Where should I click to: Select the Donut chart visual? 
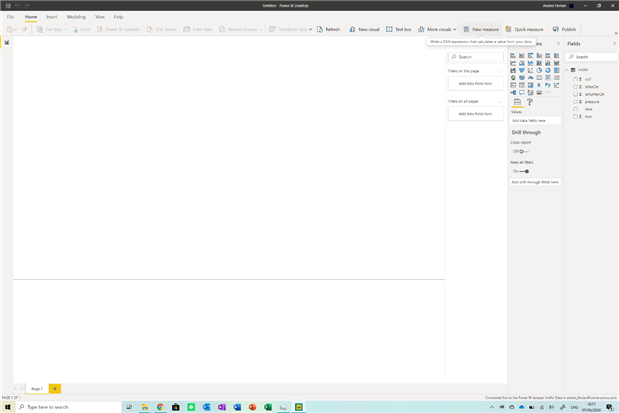548,70
